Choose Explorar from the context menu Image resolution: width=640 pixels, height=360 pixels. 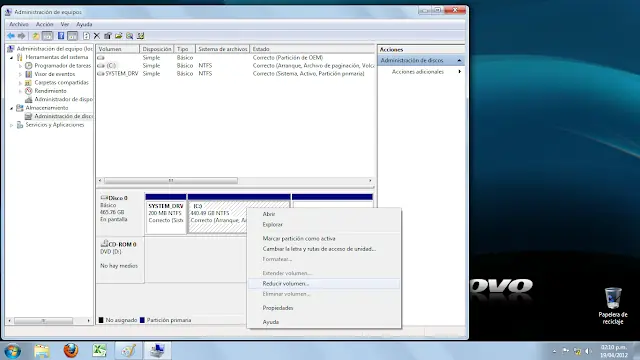coord(324,224)
